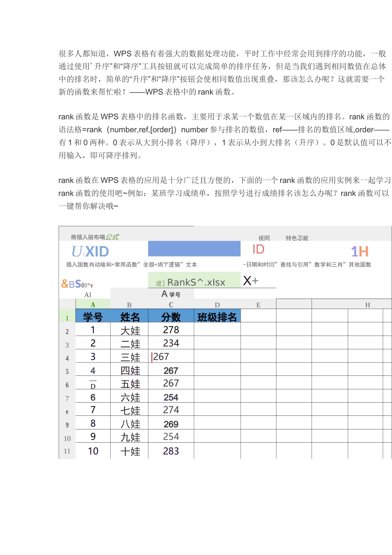392x555 pixels.
Task: Select the cell containing 四娃
Action: [x=130, y=370]
